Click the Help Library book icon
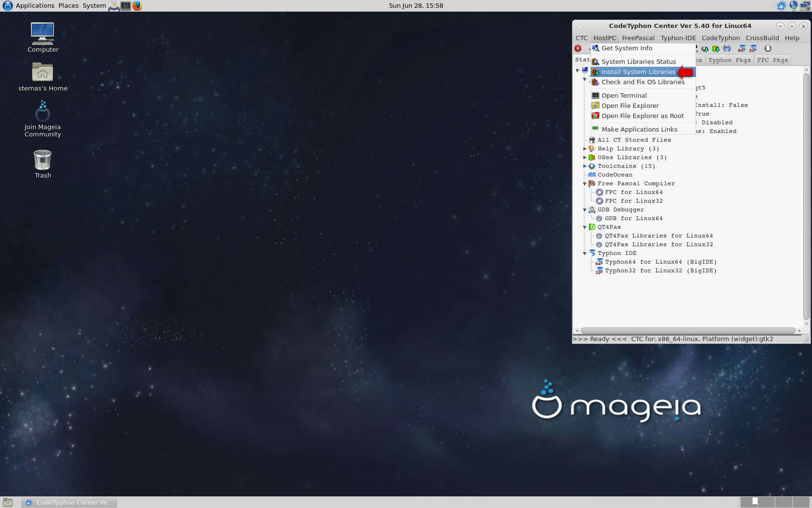The height and width of the screenshot is (508, 812). (592, 149)
